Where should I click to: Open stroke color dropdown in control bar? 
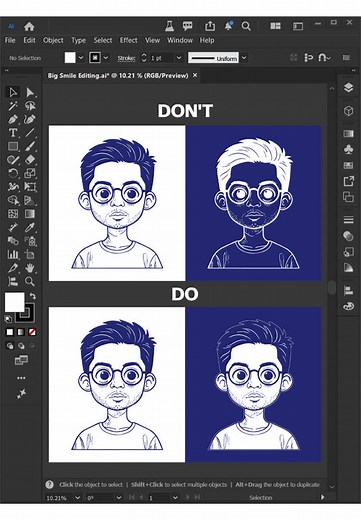pos(106,58)
